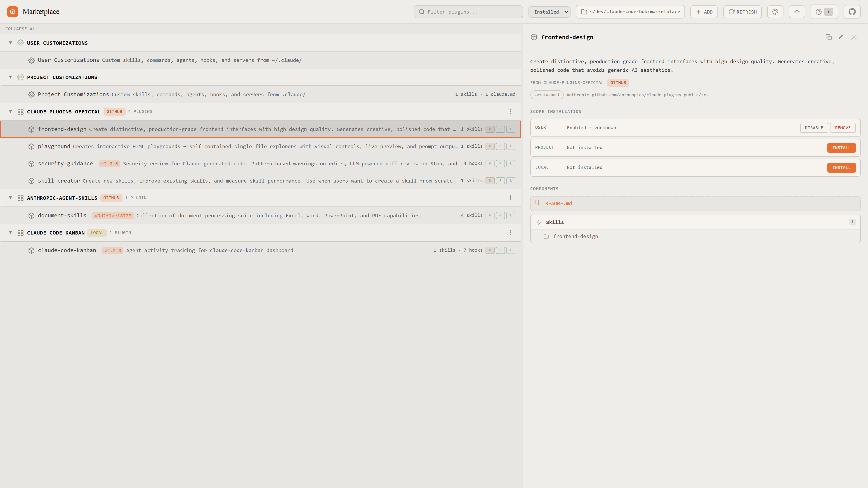Collapse the CLAUDE-CODE-KANBAN group
Screen dimensions: 868x488
pyautogui.click(x=10, y=233)
